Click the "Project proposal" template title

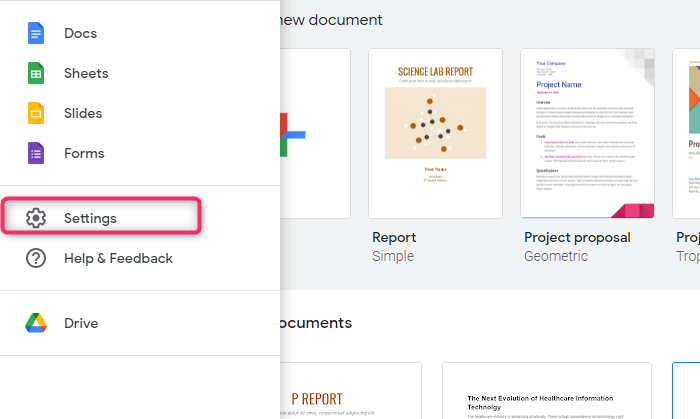pyautogui.click(x=577, y=237)
